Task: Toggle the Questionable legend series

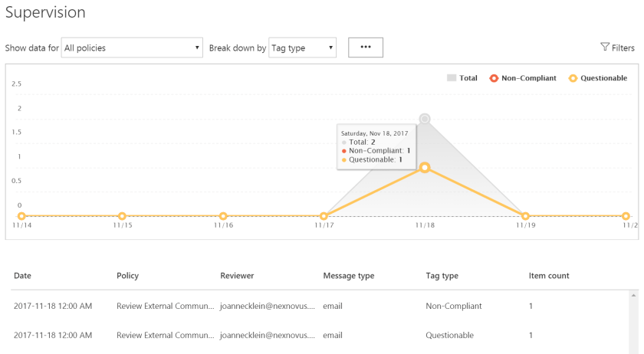Action: tap(597, 78)
